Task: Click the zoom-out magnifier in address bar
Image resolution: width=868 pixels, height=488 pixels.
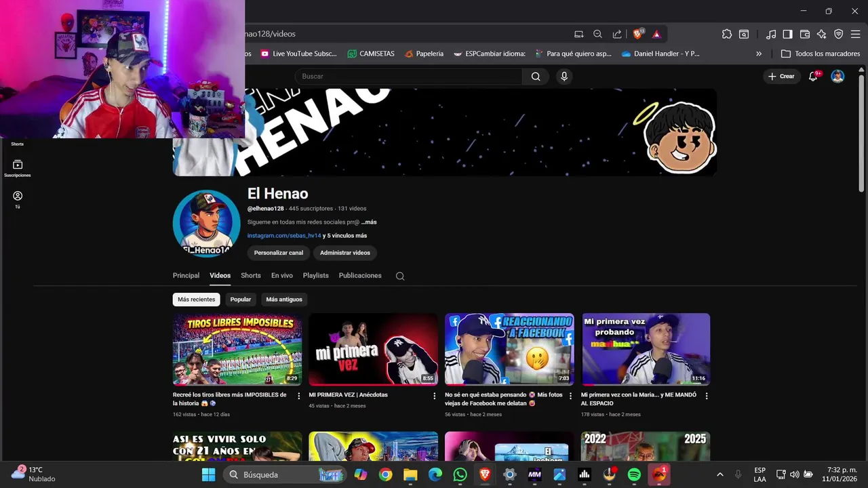Action: [x=597, y=34]
